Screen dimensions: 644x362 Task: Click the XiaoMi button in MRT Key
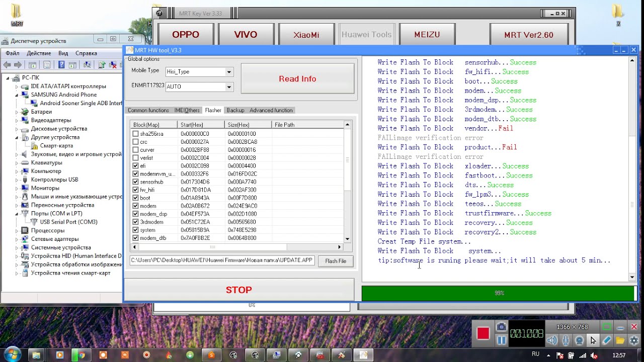tap(306, 35)
